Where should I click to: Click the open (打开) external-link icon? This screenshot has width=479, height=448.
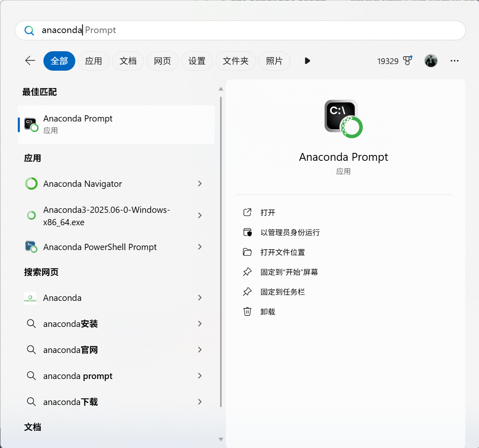(247, 212)
